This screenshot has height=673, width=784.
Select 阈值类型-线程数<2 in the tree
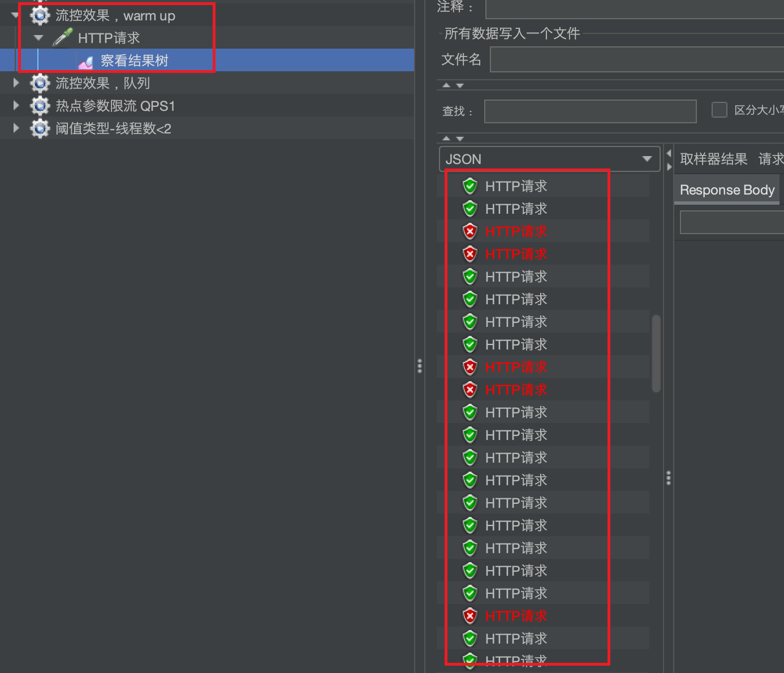click(x=113, y=128)
